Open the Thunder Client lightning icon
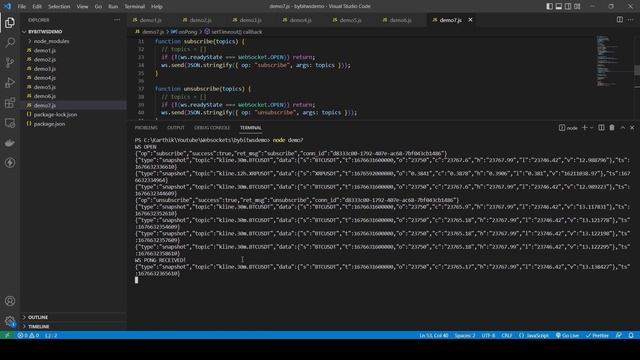 pyautogui.click(x=10, y=162)
